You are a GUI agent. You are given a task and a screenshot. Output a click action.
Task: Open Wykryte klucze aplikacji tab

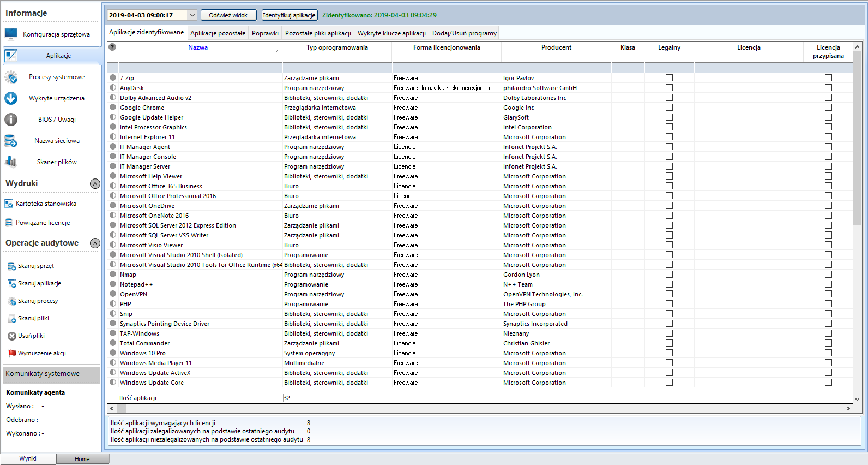[x=391, y=33]
